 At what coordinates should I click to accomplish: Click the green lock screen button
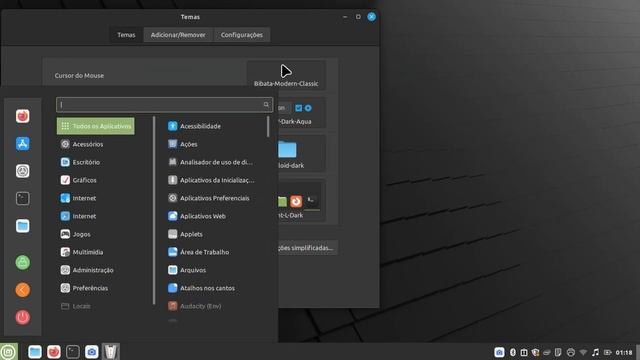coord(22,262)
